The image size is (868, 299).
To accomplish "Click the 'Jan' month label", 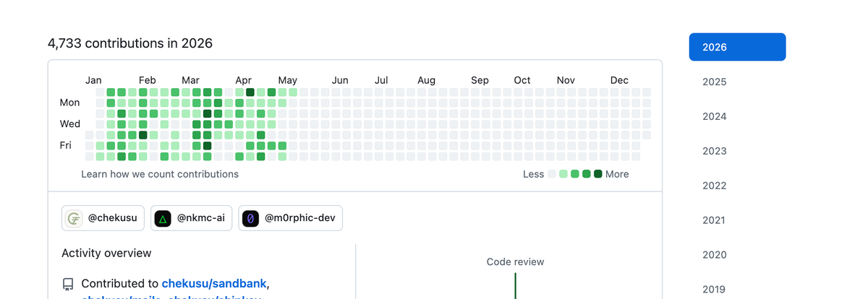I will [x=93, y=80].
